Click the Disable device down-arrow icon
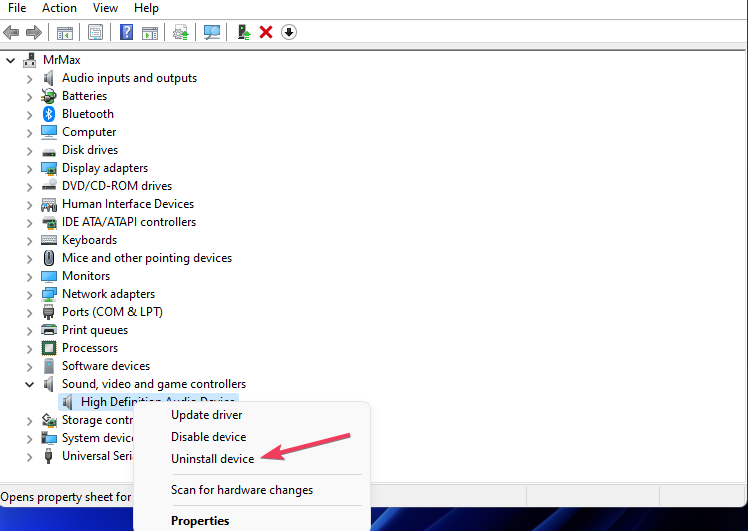 pyautogui.click(x=289, y=32)
